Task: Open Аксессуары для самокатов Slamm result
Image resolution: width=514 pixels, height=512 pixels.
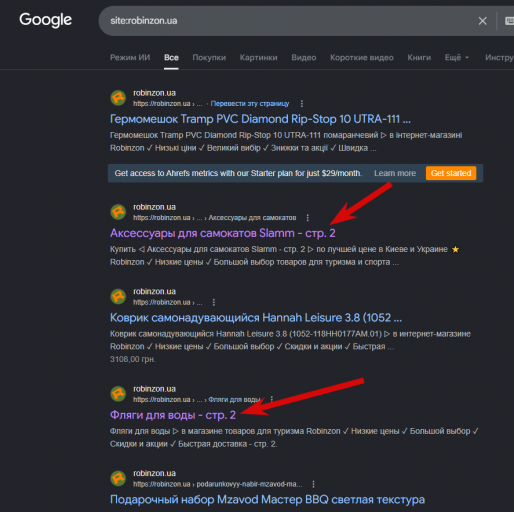Action: click(223, 233)
